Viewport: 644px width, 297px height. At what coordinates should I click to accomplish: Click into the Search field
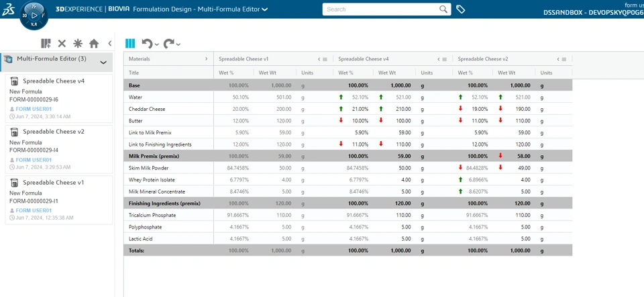pos(380,9)
